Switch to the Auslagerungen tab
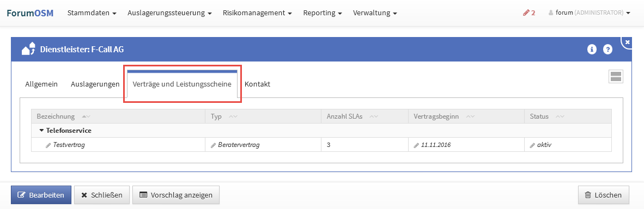The width and height of the screenshot is (644, 209). coord(95,84)
